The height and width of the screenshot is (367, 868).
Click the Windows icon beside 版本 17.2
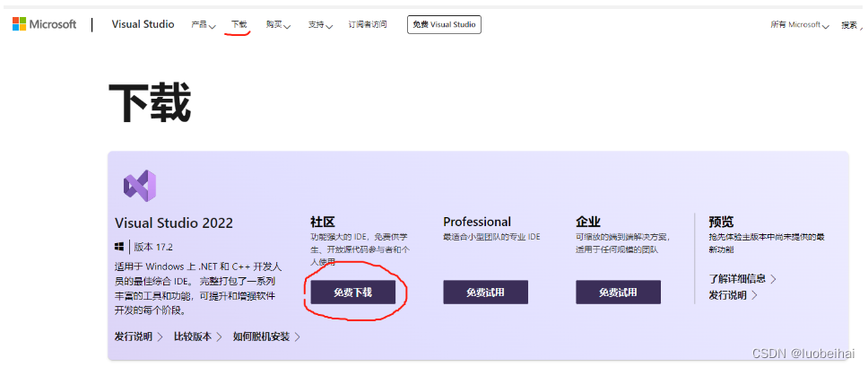pos(119,247)
